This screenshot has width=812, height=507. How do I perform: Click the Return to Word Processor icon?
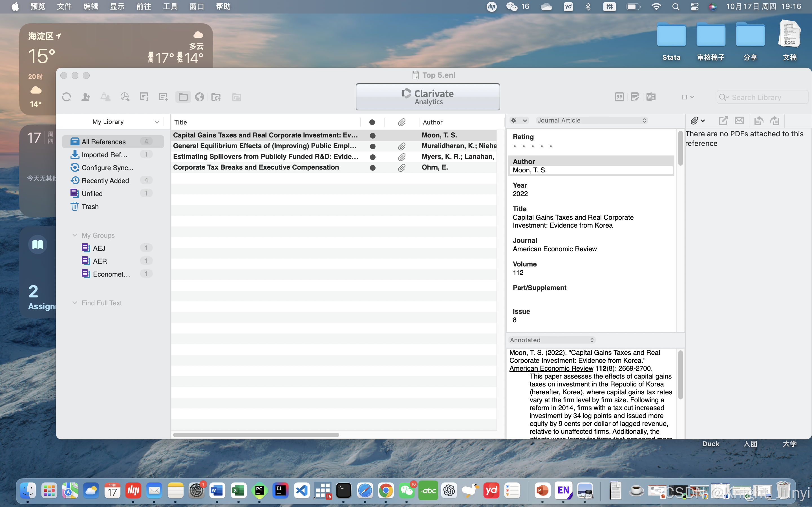click(x=651, y=97)
